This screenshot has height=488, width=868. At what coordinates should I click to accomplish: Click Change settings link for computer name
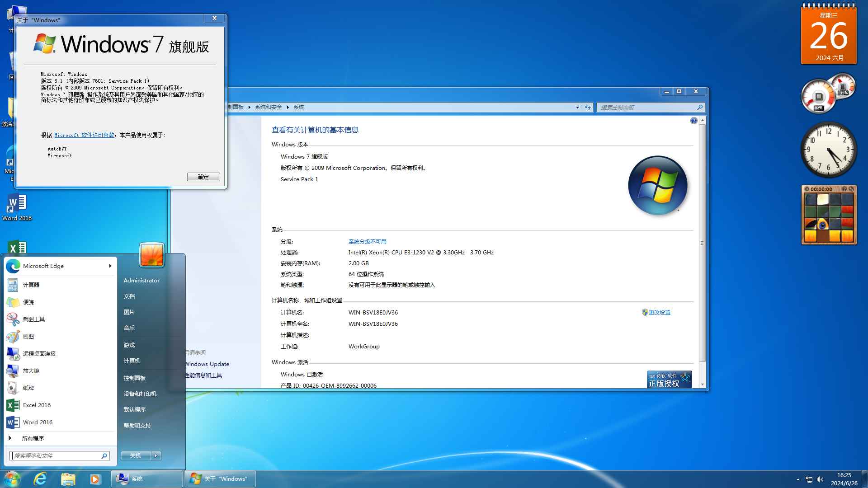coord(659,312)
